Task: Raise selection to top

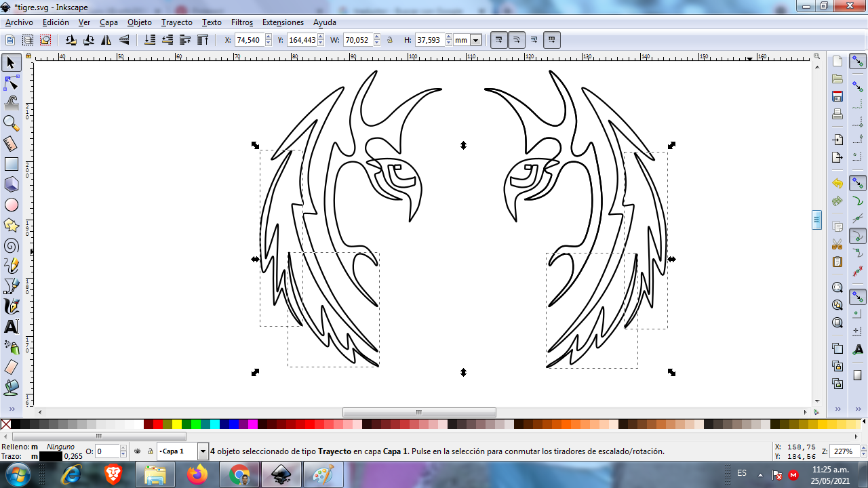Action: click(203, 40)
